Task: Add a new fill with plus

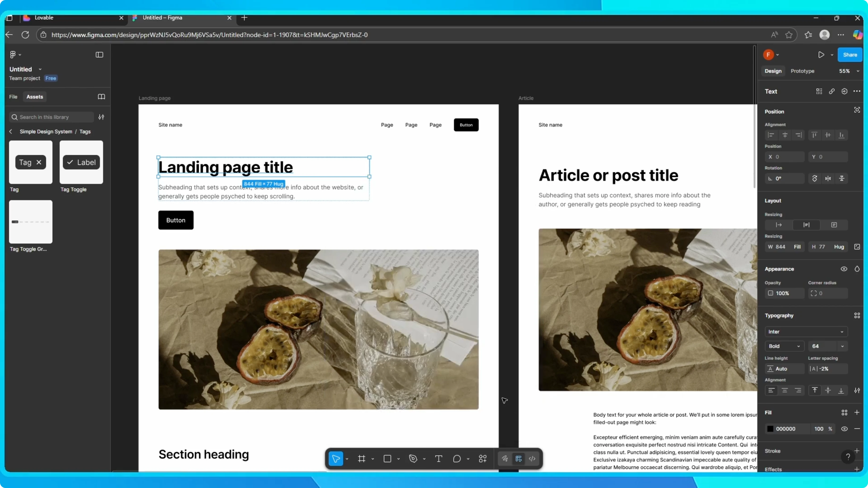Action: point(857,412)
